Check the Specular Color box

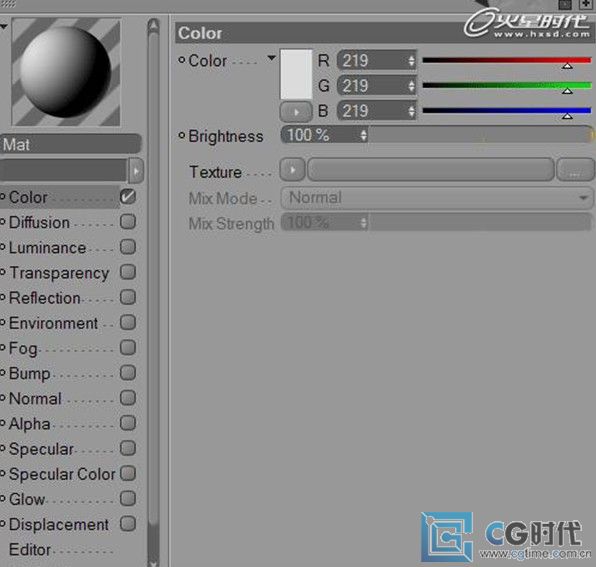pyautogui.click(x=128, y=474)
